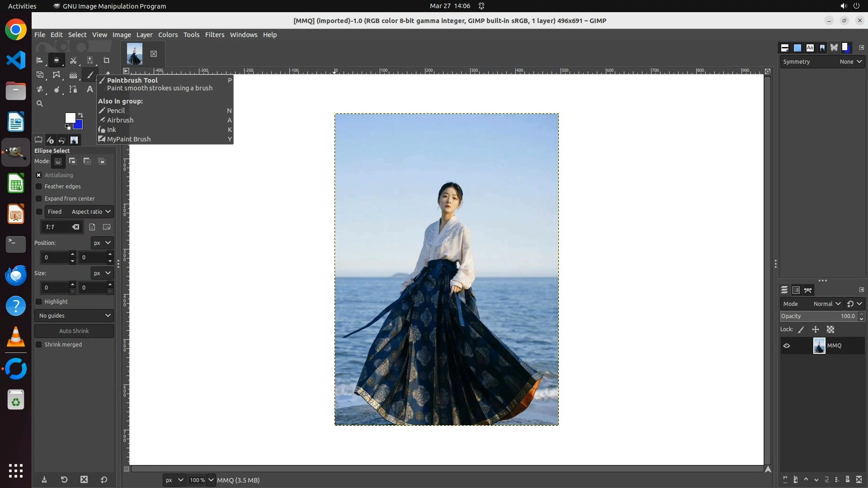Select the Scissors Select tool
Viewport: 868px width, 488px height.
tap(73, 60)
